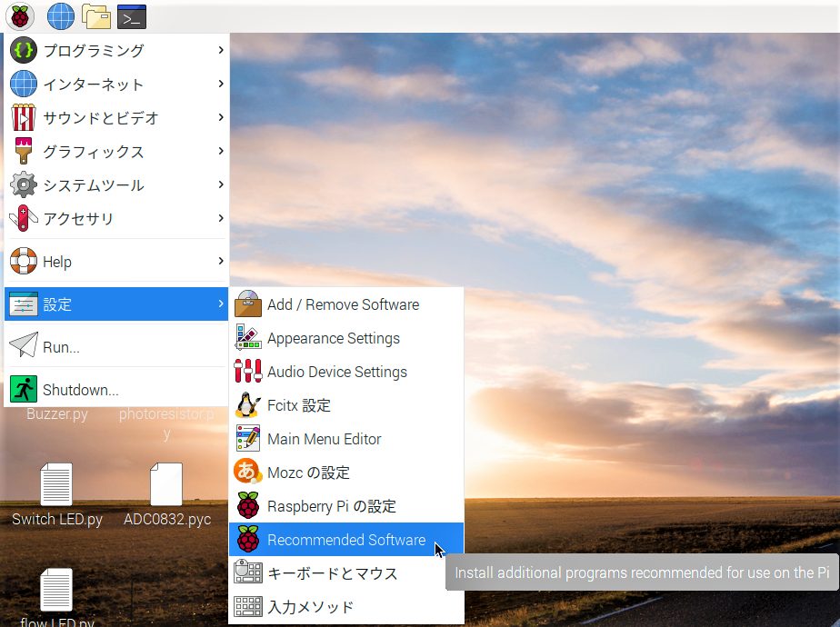The image size is (840, 627).
Task: Launch the terminal icon in taskbar
Action: tap(132, 16)
